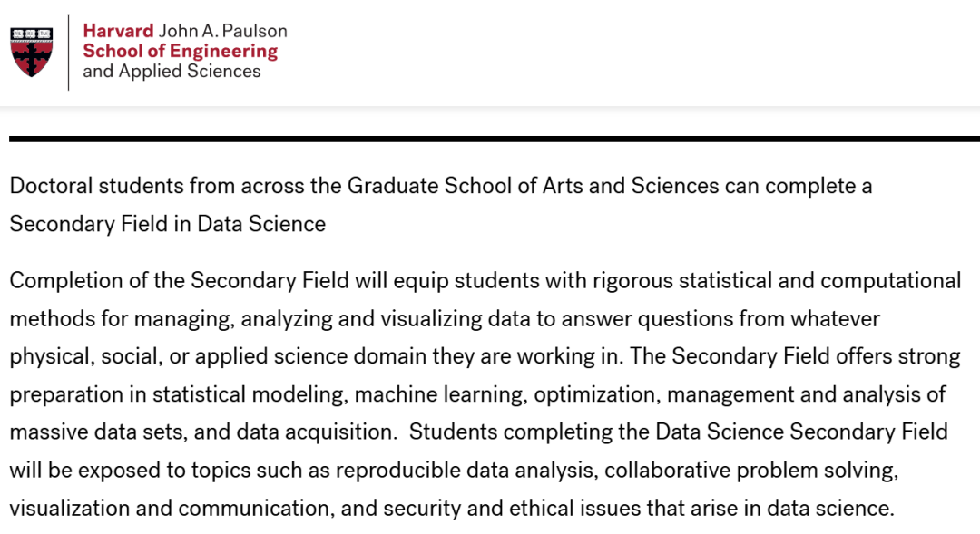Click "John A. Paulson" in the header logo
This screenshot has height=534, width=980.
(x=223, y=31)
